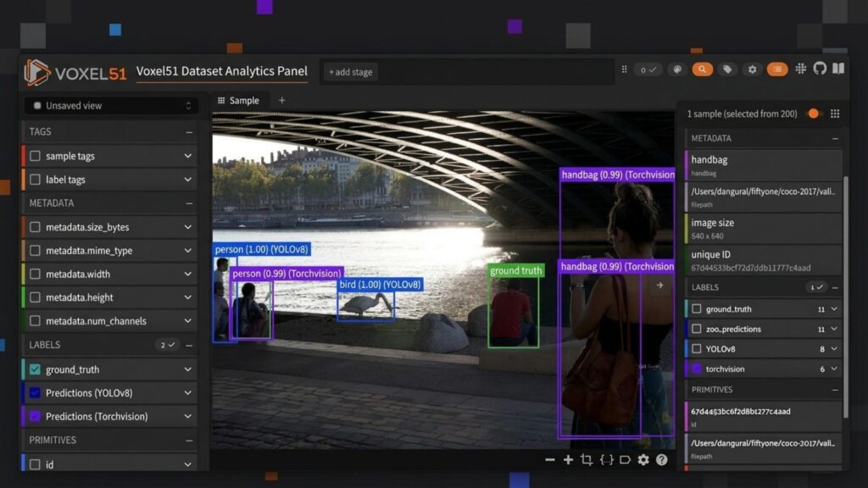Click the orange search icon in toolbar
Image resolution: width=868 pixels, height=488 pixels.
[x=702, y=69]
